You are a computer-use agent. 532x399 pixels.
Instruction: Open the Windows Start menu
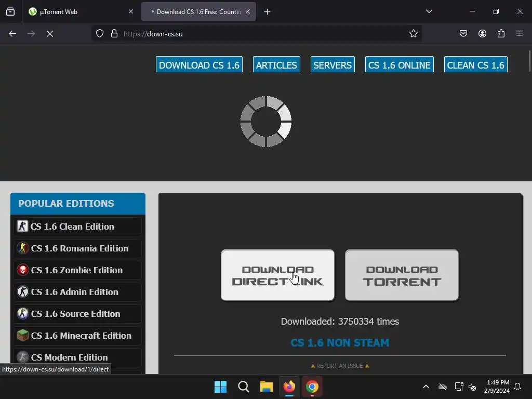coord(220,387)
